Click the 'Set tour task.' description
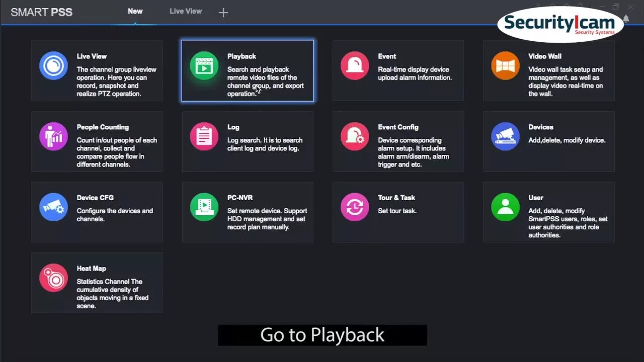Viewport: 644px width, 362px height. (397, 211)
